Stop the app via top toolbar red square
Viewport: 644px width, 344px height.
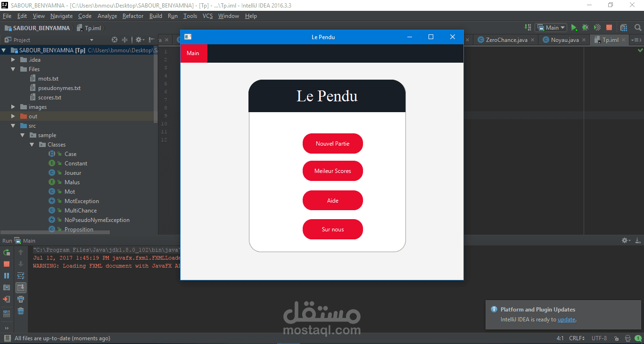click(x=609, y=28)
